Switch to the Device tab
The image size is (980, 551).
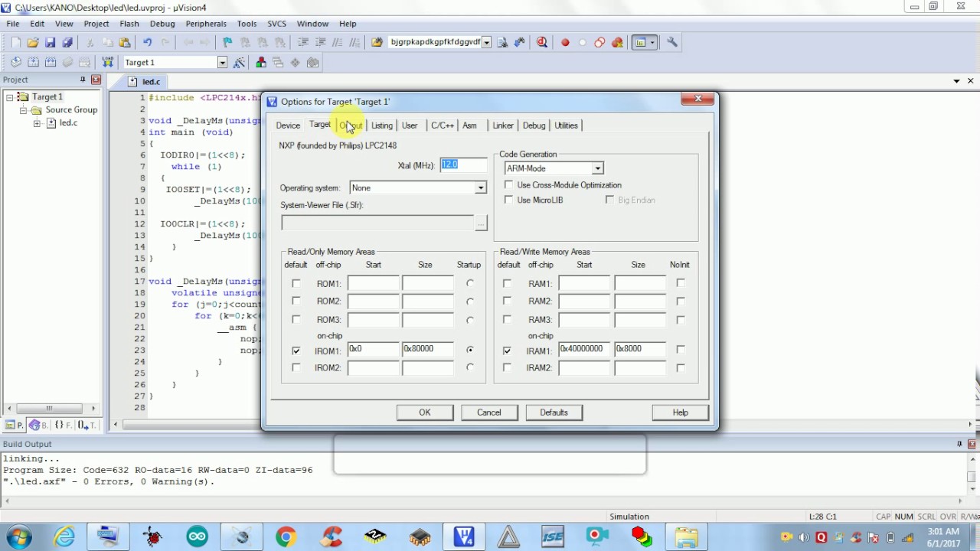tap(288, 126)
